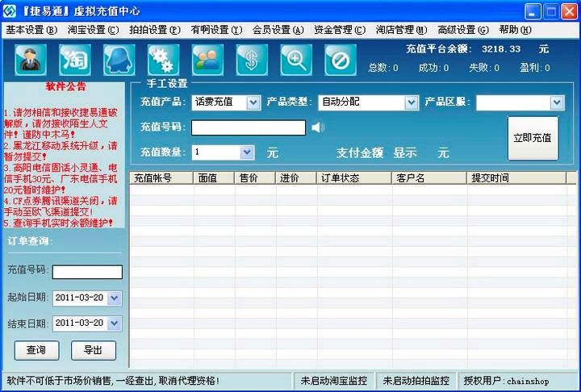Click the 成功:0 counter
The image size is (581, 392).
tap(433, 68)
